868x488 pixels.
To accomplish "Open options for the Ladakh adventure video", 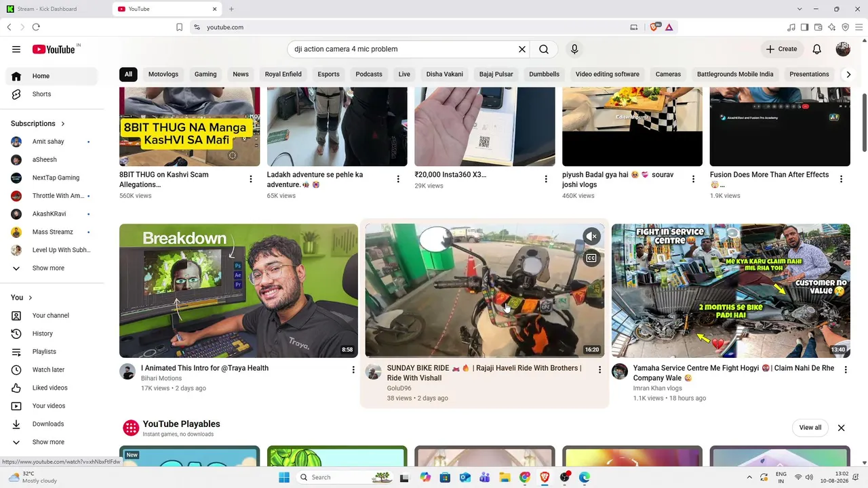I will pyautogui.click(x=398, y=179).
